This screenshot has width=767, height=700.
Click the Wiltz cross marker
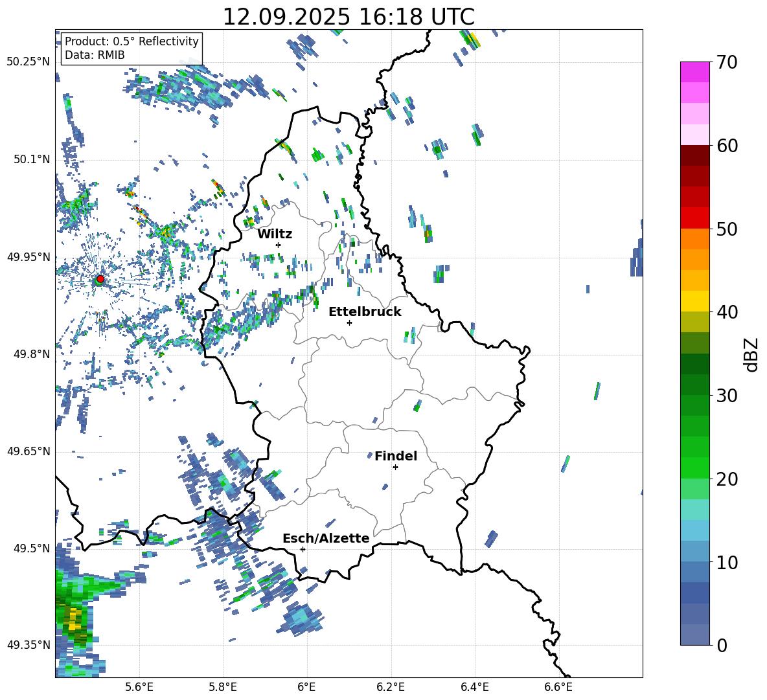pos(279,245)
